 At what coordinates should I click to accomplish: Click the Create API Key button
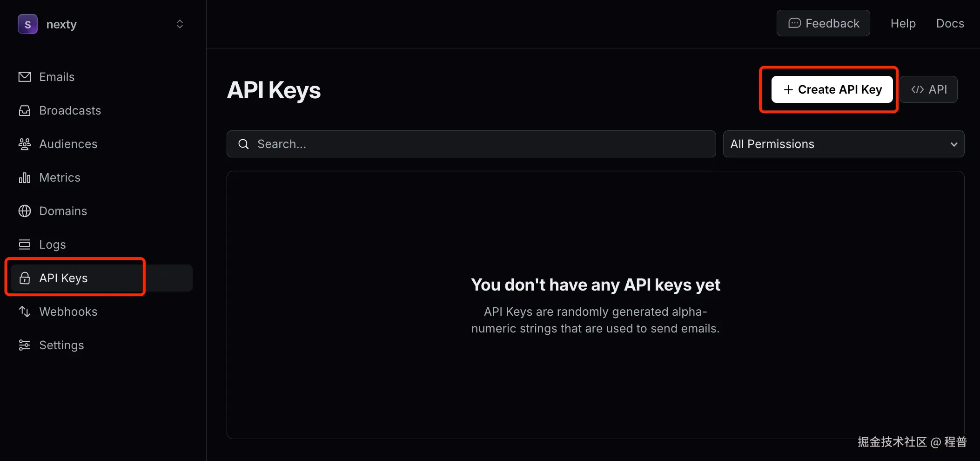(x=832, y=89)
